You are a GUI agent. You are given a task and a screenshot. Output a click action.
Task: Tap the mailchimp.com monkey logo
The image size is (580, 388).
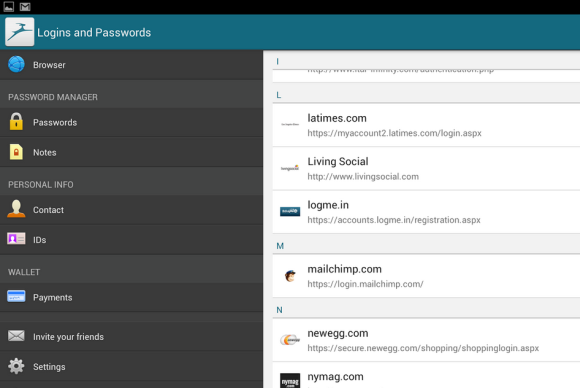tap(290, 276)
